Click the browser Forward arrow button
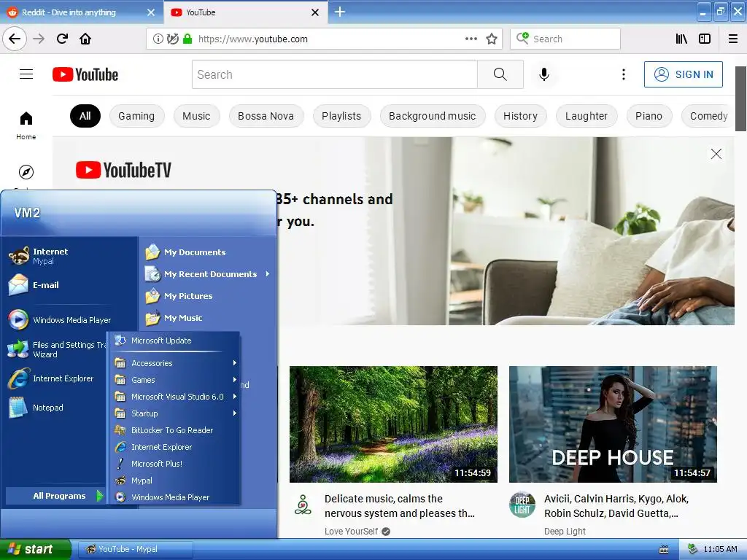 (39, 39)
